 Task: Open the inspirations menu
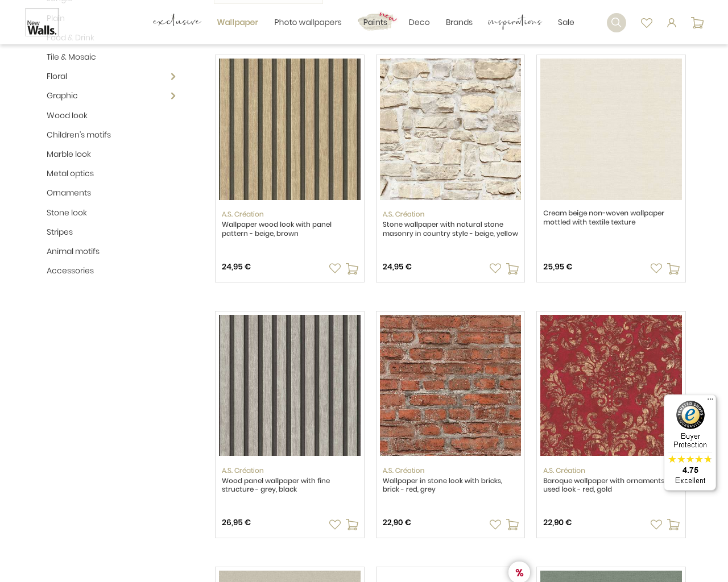515,22
